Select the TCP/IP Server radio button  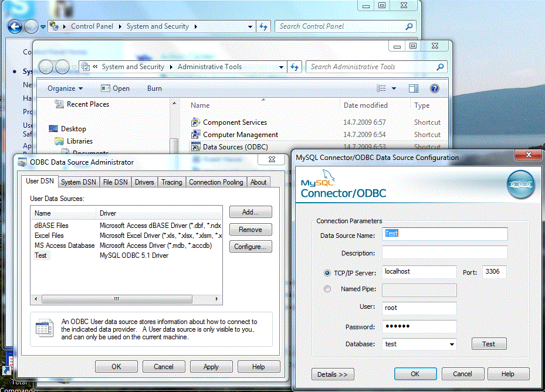coord(327,273)
